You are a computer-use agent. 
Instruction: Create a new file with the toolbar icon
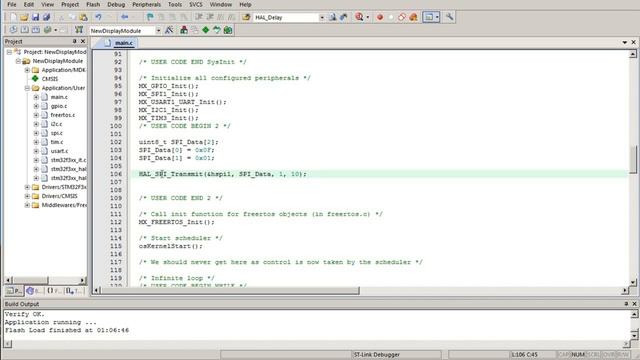(x=13, y=17)
